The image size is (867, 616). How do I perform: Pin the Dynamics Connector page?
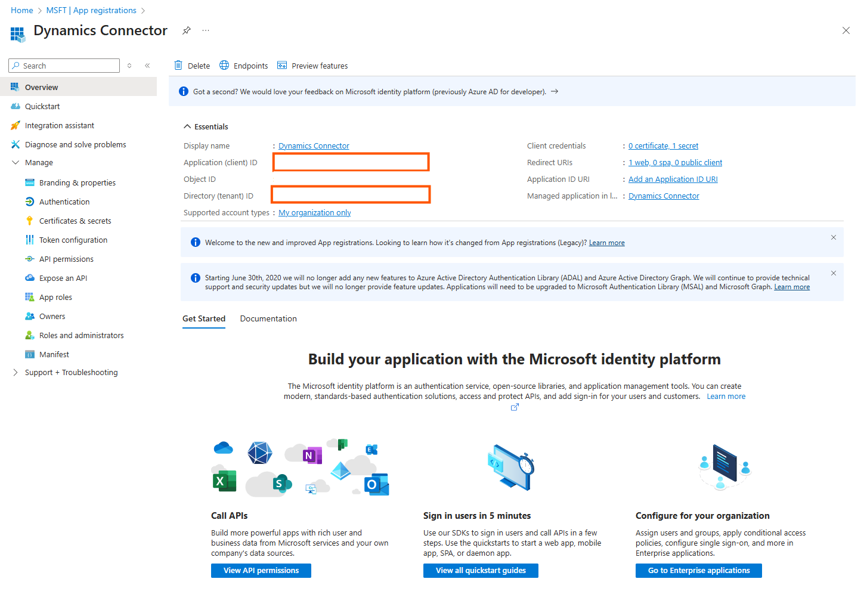[x=187, y=30]
